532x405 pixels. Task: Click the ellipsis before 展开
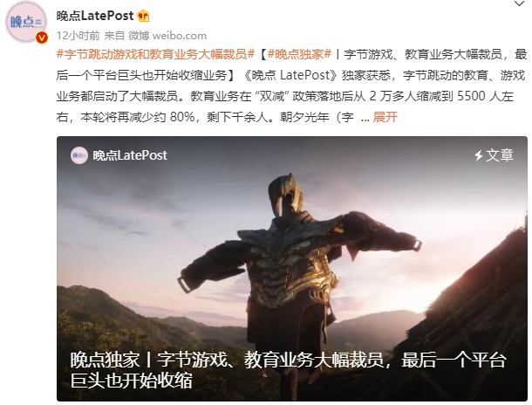(365, 119)
